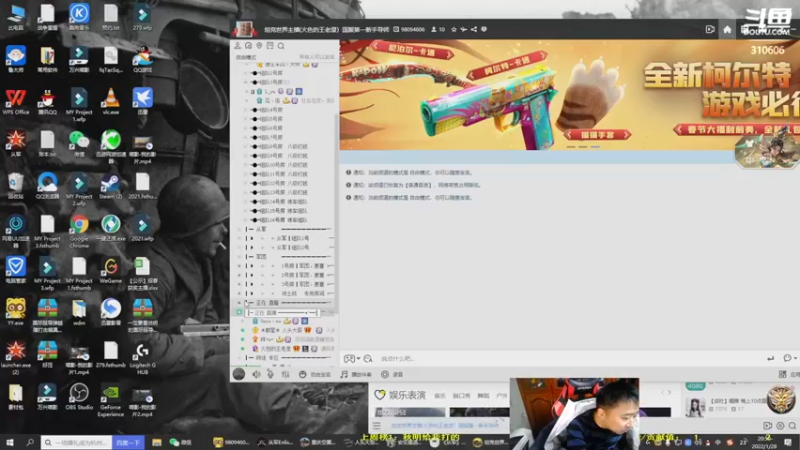Open the WeChat desktop shortcut
Screen dimensions: 800x450
point(79,143)
